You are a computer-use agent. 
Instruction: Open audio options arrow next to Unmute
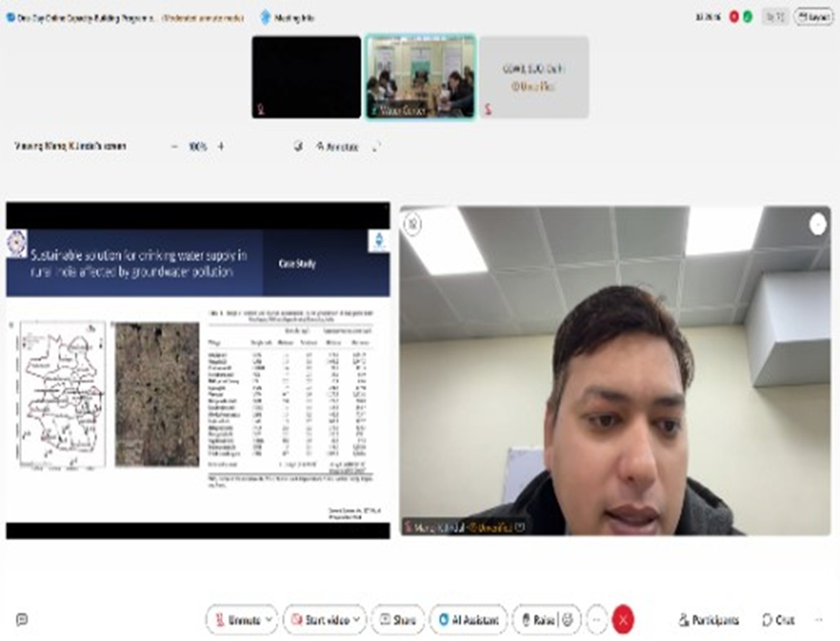269,620
